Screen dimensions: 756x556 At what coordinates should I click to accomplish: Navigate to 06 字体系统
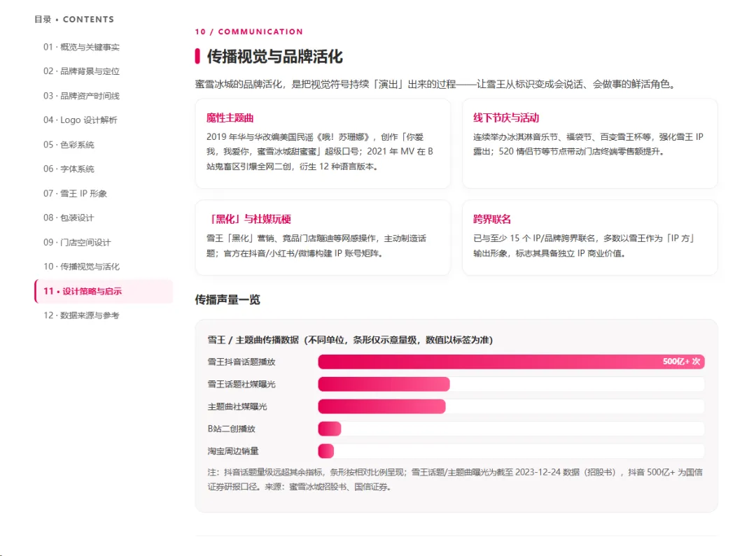69,169
